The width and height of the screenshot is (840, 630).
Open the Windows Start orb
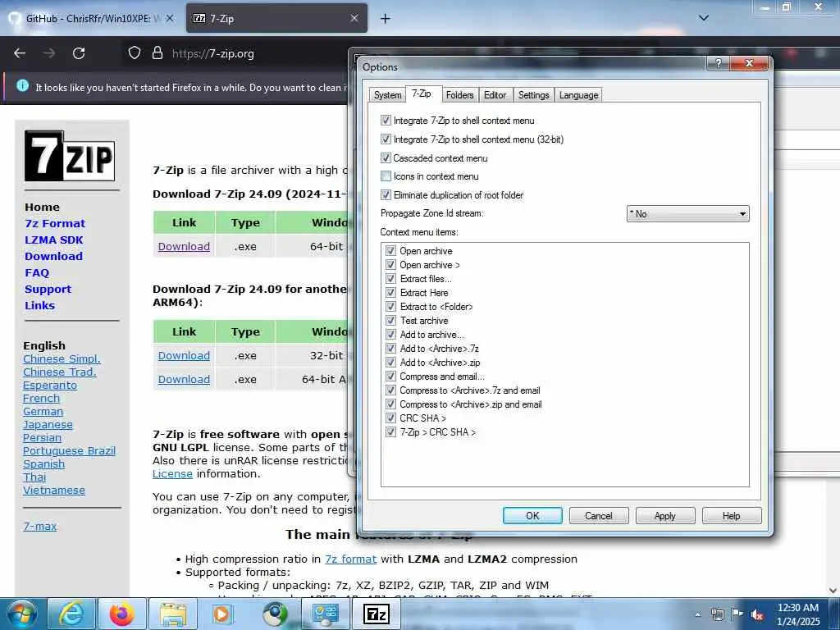pos(21,614)
